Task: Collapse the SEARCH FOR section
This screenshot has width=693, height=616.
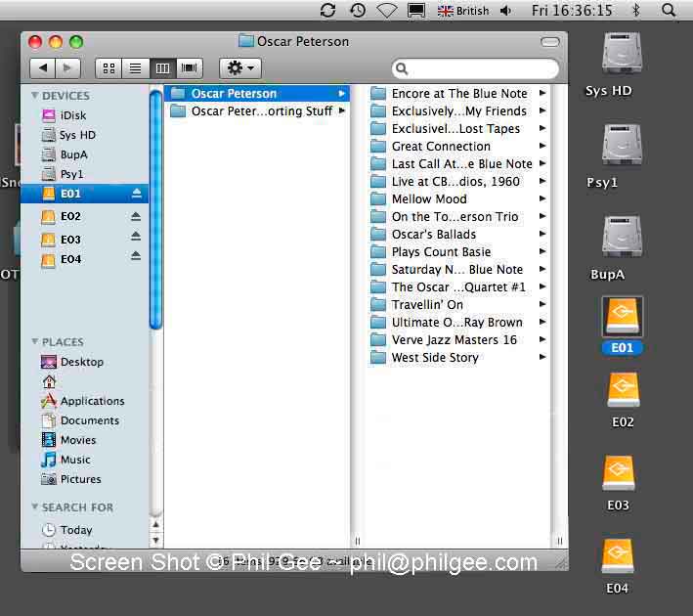Action: point(34,506)
